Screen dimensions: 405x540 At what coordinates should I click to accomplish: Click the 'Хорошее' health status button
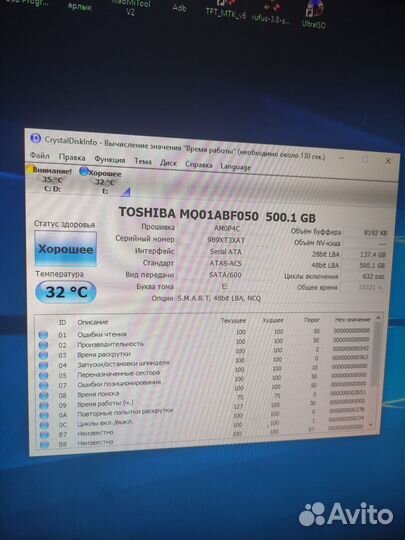point(65,249)
